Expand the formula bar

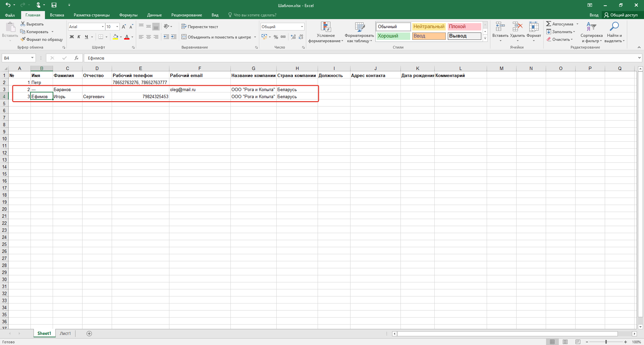(x=639, y=58)
